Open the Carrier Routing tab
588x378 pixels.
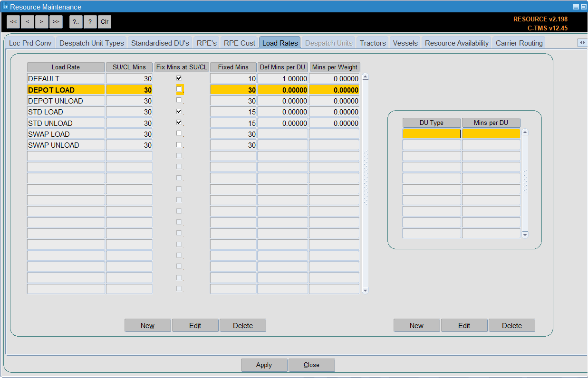(x=519, y=43)
